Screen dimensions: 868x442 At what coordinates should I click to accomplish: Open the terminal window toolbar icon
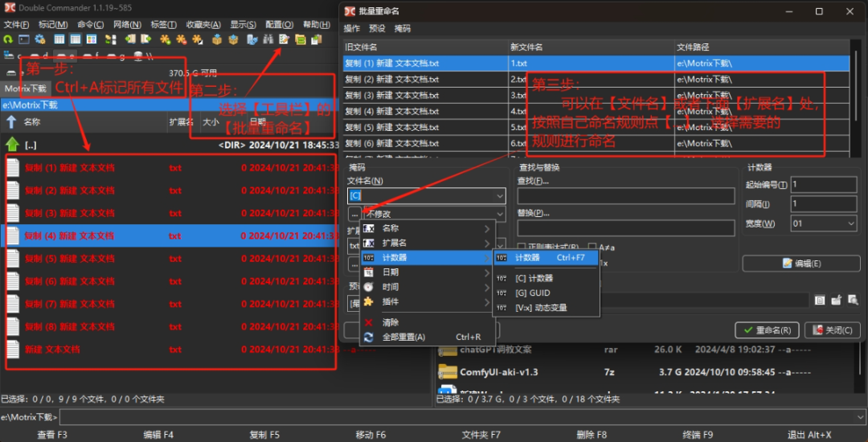pyautogui.click(x=24, y=39)
